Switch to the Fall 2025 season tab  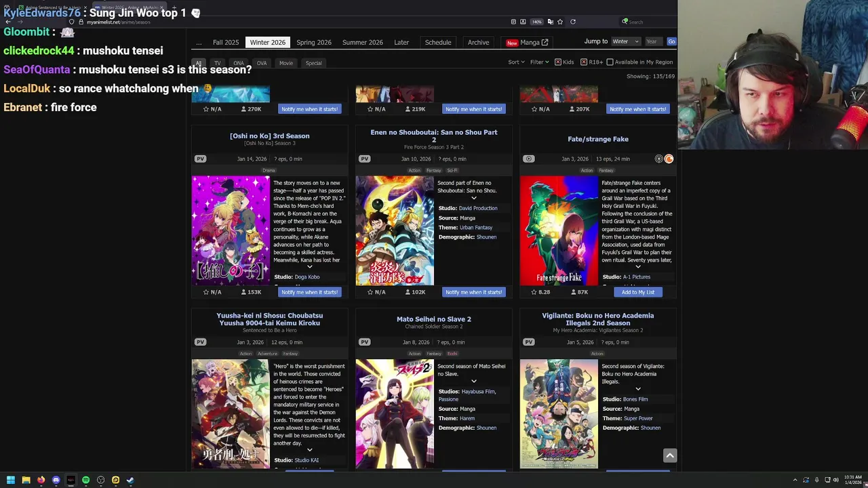click(x=226, y=43)
